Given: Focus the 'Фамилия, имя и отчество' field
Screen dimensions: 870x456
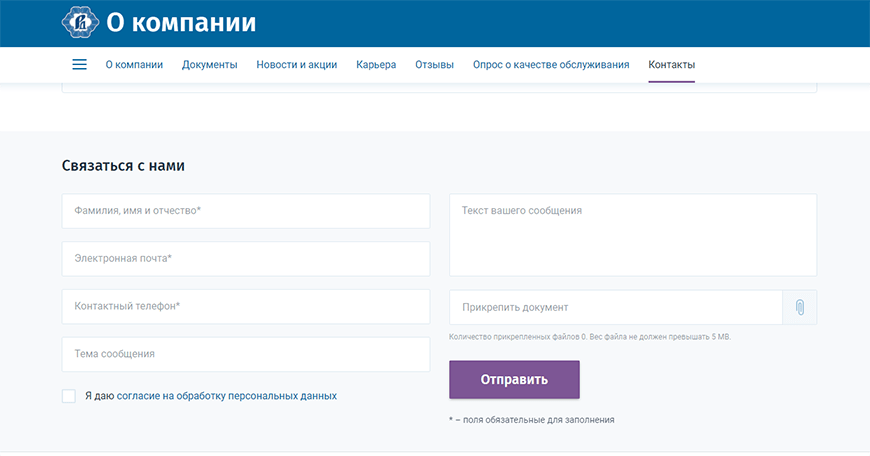Looking at the screenshot, I should point(246,211).
